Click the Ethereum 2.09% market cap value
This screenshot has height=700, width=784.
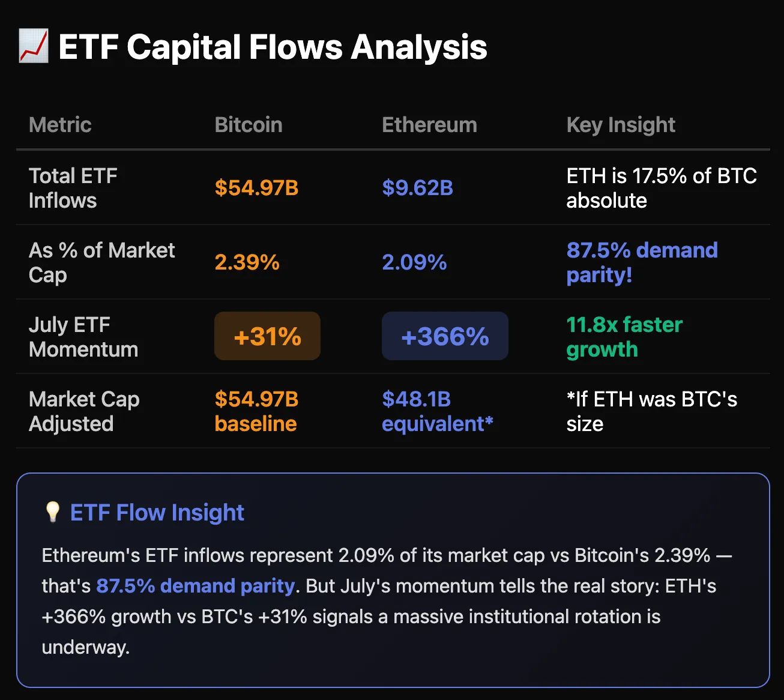414,262
